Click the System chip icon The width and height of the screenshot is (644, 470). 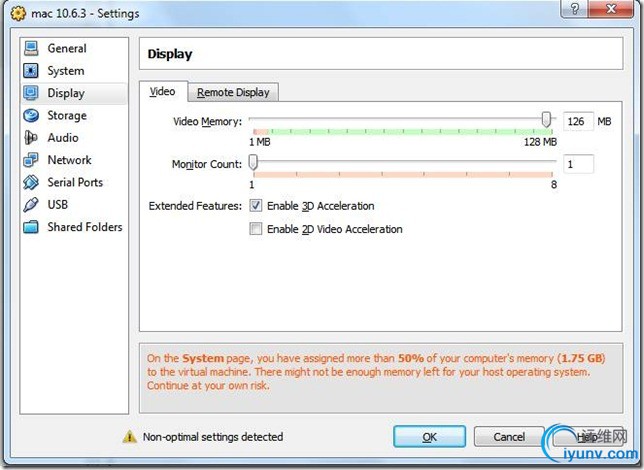[x=31, y=71]
